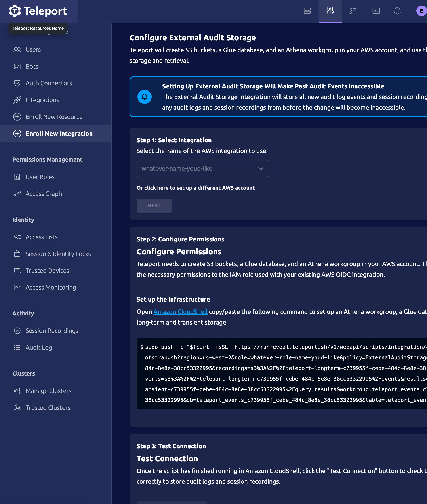This screenshot has width=427, height=504.
Task: Open Auth Connectors sidebar item
Action: (x=49, y=83)
